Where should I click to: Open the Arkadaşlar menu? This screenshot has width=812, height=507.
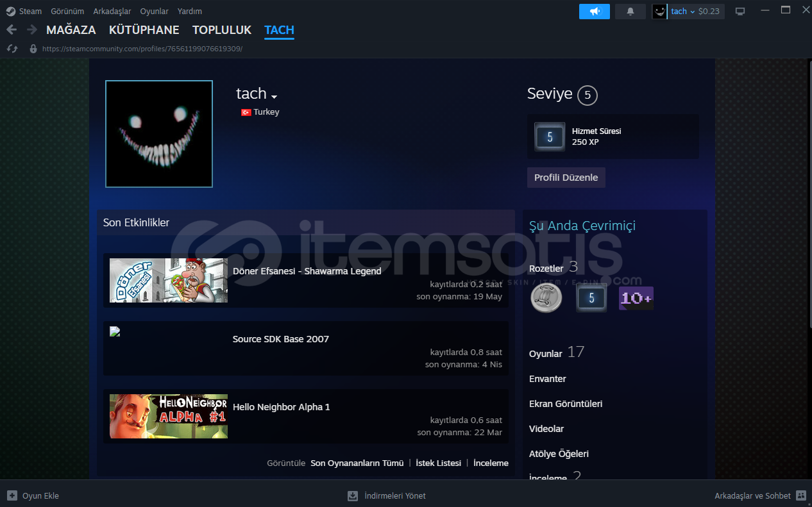(112, 11)
